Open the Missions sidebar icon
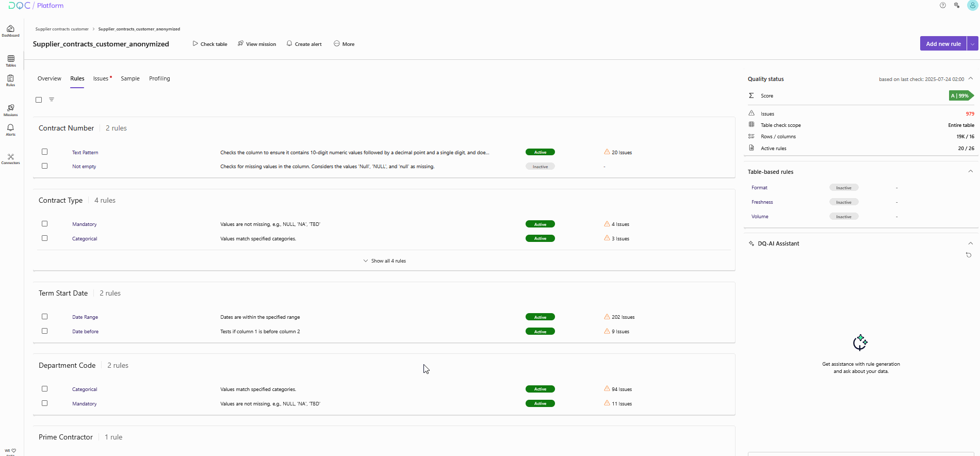980x456 pixels. (x=10, y=110)
